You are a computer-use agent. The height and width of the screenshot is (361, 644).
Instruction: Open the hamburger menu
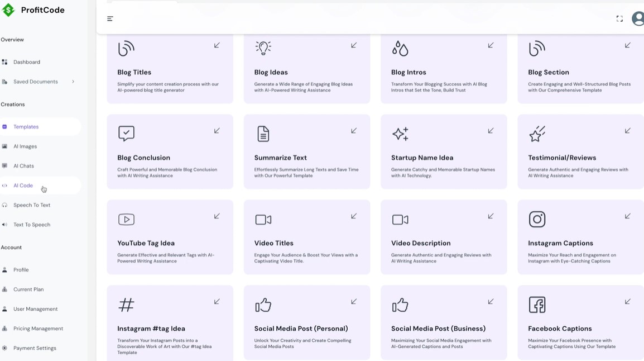click(x=110, y=18)
